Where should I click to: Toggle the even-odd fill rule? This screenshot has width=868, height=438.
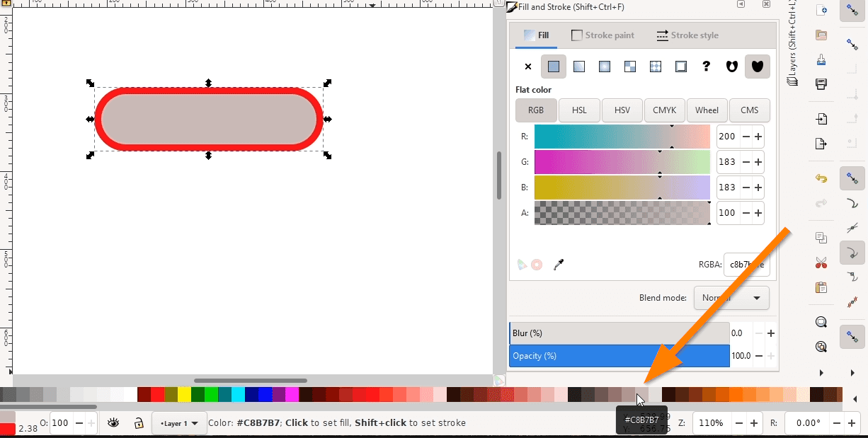(731, 66)
